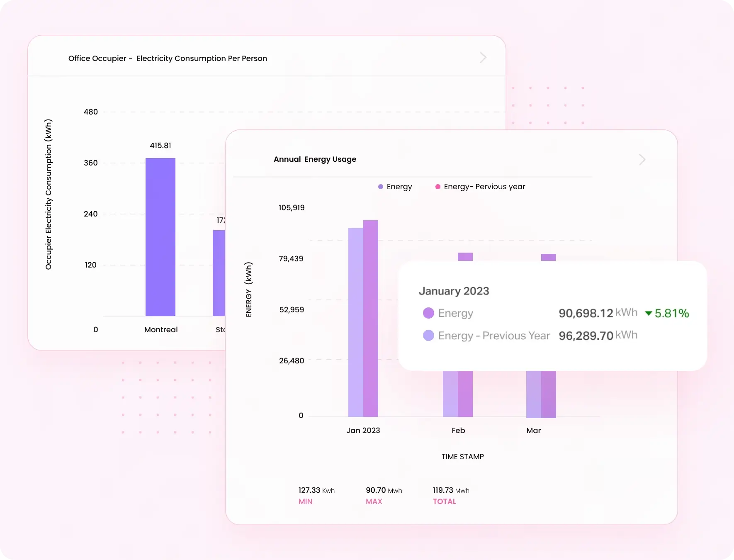Screen dimensions: 734x560
Task: Open Office Occupier chart via chevron arrow
Action: click(x=482, y=58)
